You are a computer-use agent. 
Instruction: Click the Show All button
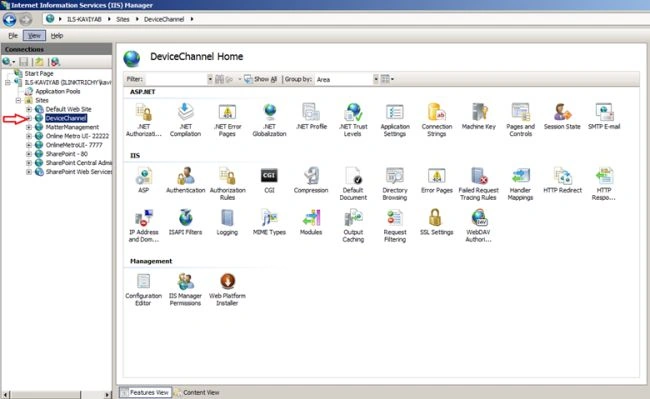[260, 79]
